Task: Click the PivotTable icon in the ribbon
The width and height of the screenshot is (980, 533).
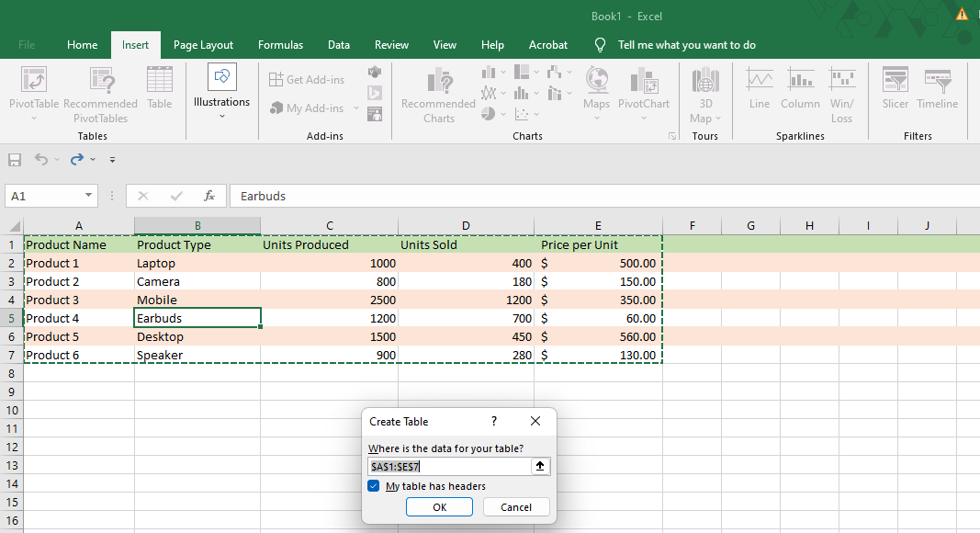Action: coord(34,81)
